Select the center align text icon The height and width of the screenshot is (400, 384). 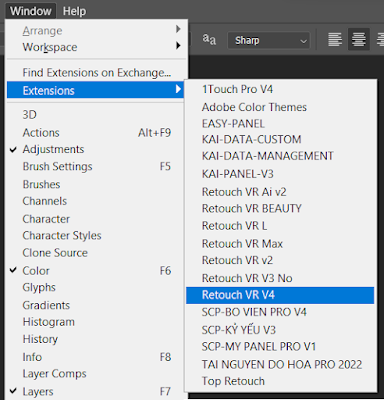click(359, 40)
